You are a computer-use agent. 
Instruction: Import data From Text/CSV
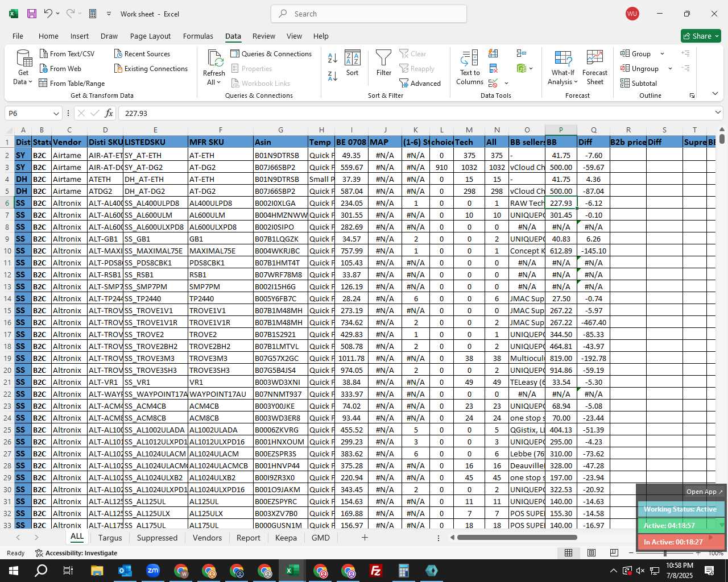point(67,53)
